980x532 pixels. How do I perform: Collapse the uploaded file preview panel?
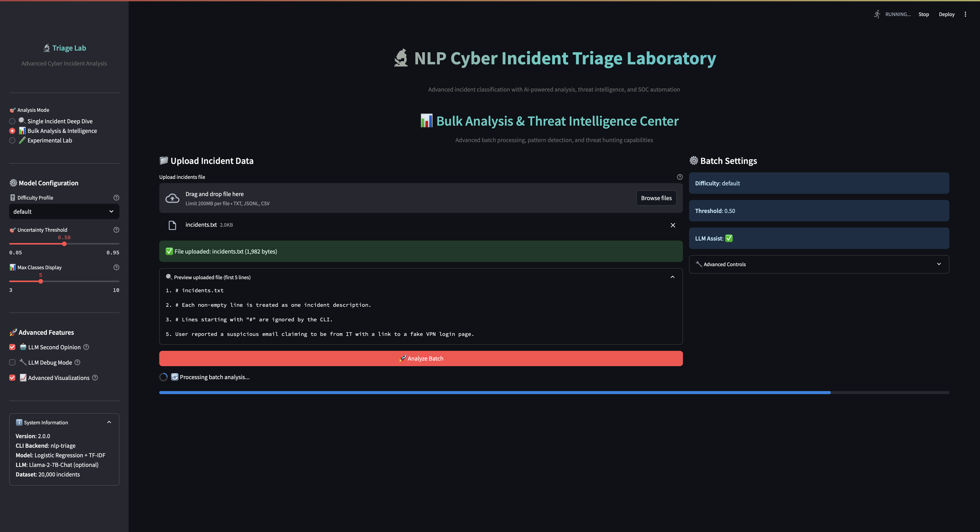672,277
